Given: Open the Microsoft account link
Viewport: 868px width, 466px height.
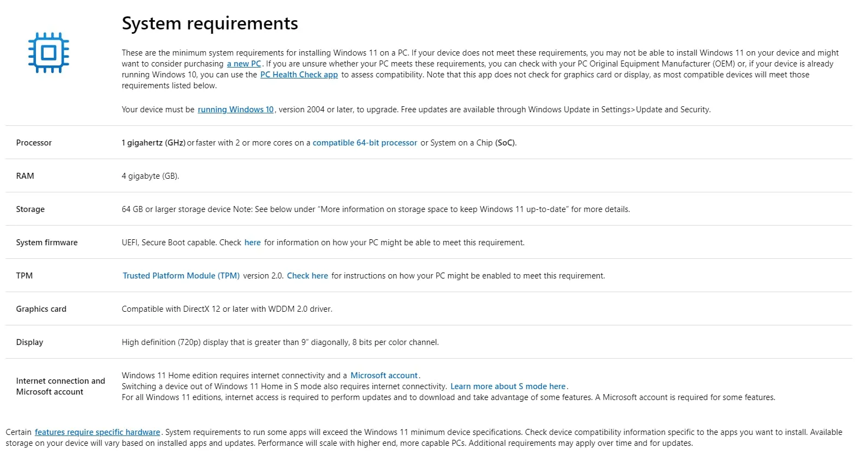Looking at the screenshot, I should (384, 376).
